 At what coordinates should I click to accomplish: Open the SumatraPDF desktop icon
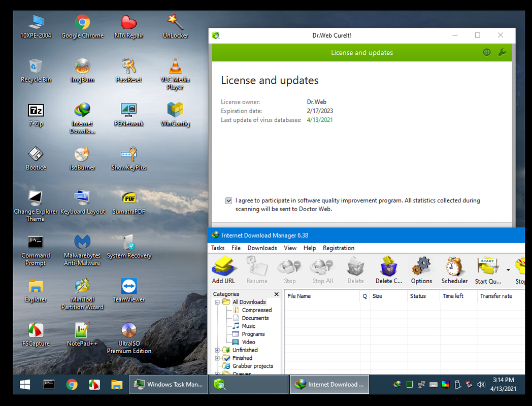pos(128,202)
